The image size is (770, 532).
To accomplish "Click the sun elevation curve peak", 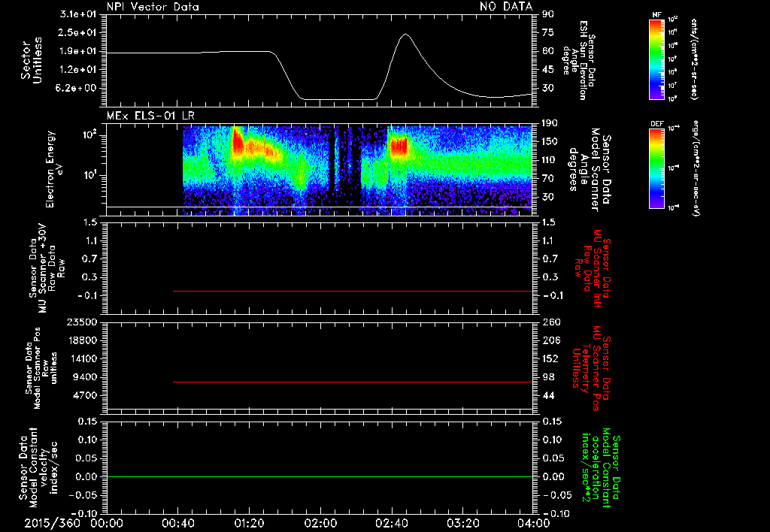I will (405, 35).
